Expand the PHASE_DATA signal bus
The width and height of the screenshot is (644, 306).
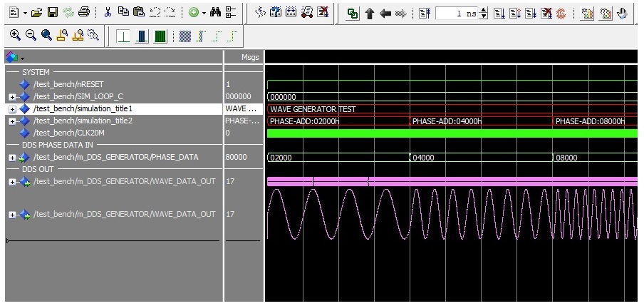click(x=12, y=158)
